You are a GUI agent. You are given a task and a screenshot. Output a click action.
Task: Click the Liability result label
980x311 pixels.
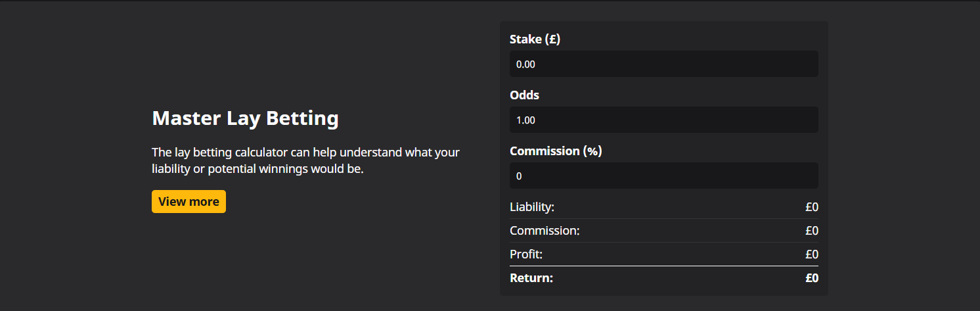pos(532,207)
